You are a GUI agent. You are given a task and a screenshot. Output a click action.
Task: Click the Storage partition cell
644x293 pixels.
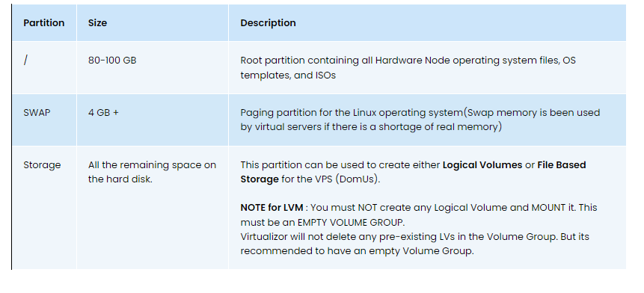[44, 208]
